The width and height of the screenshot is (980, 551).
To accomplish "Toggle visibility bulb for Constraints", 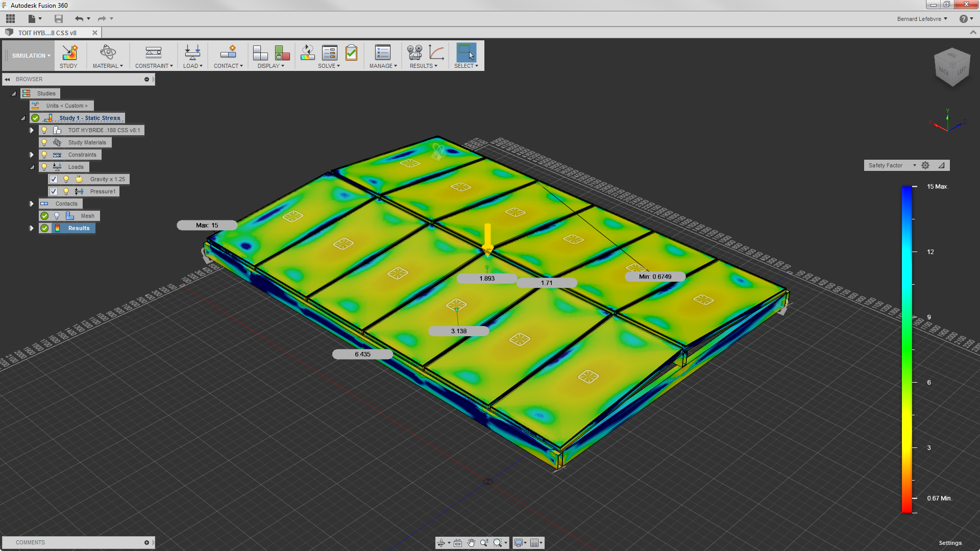I will tap(44, 155).
